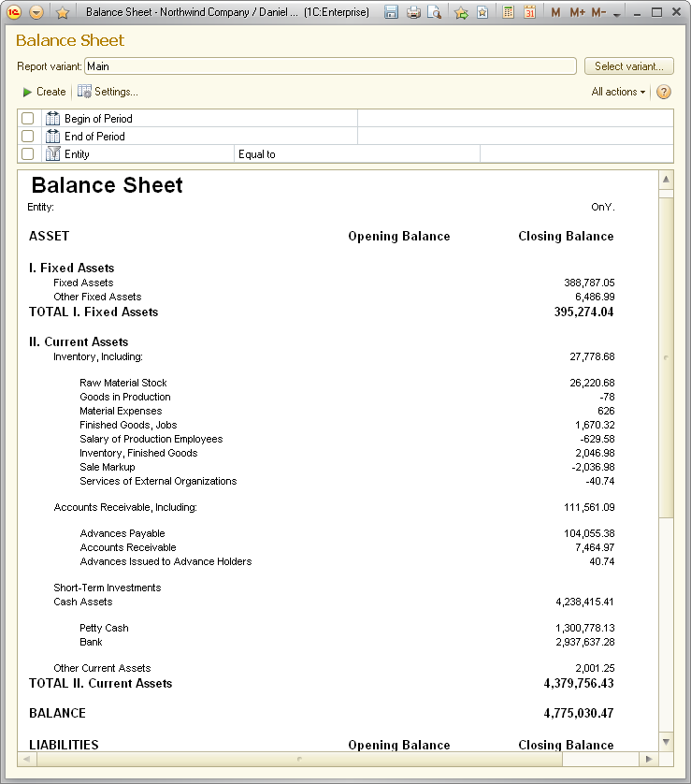Enable the Begin of Period checkbox
This screenshot has width=691, height=784.
click(x=27, y=118)
